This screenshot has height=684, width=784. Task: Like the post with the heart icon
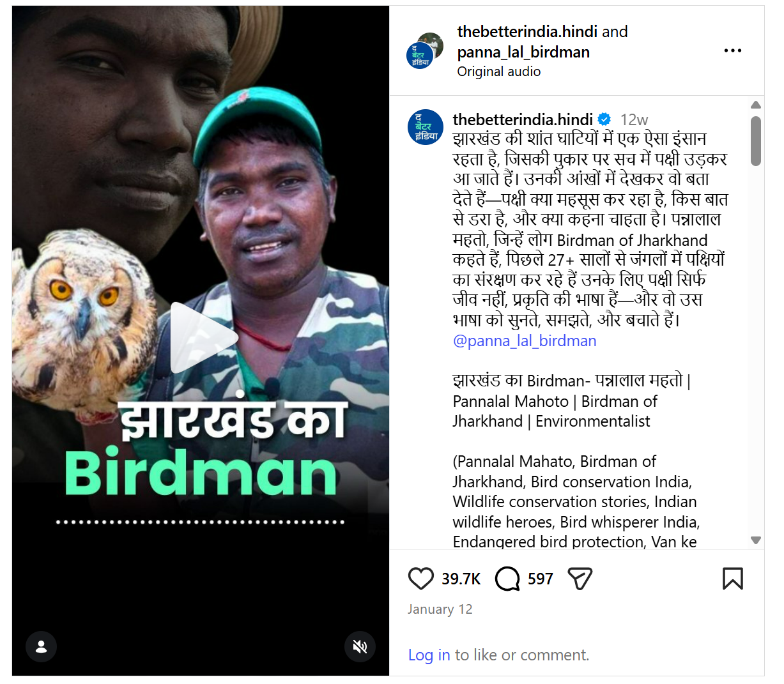(x=420, y=579)
